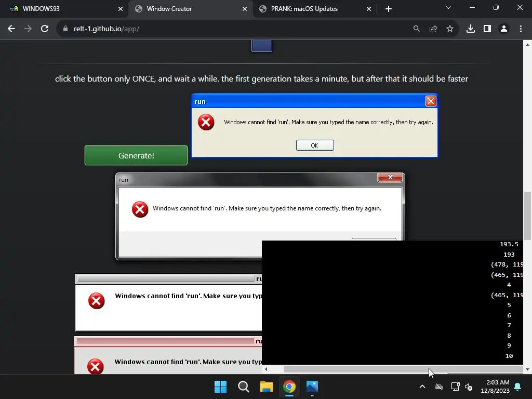Click the address bar URL
532x399 pixels.
pyautogui.click(x=107, y=29)
